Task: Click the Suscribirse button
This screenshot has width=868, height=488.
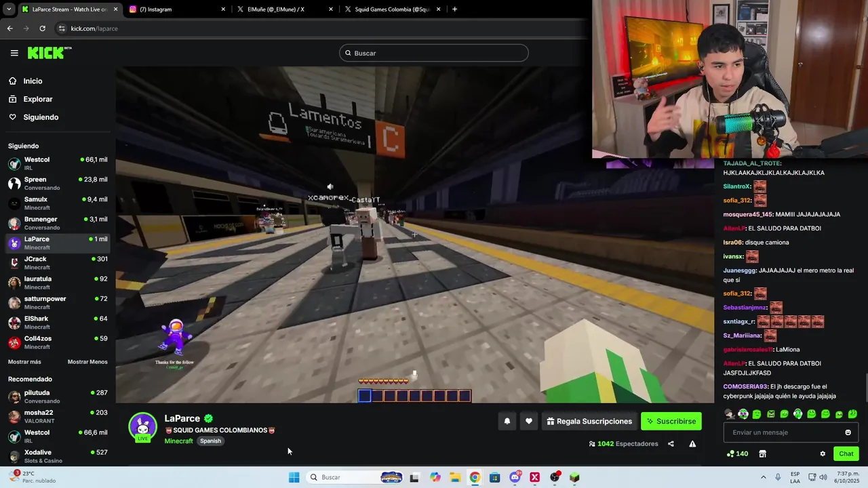Action: pyautogui.click(x=671, y=421)
